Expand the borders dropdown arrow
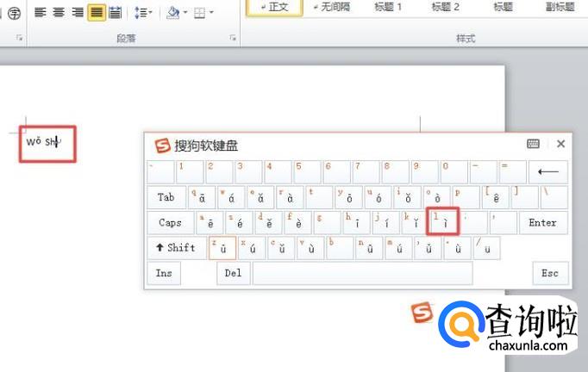This screenshot has width=588, height=372. coord(211,13)
